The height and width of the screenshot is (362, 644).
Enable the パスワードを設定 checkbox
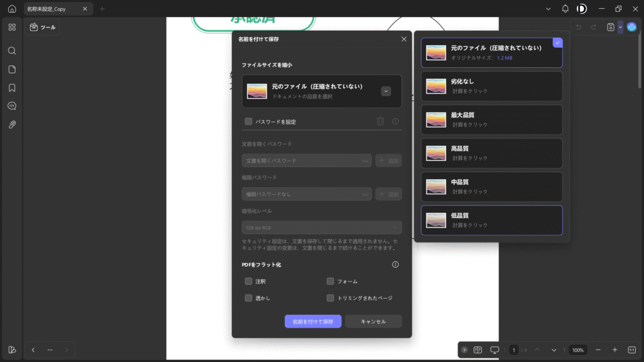coord(248,121)
